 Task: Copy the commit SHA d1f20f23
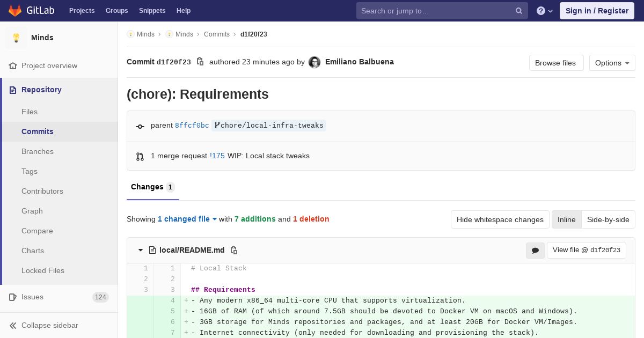click(200, 62)
